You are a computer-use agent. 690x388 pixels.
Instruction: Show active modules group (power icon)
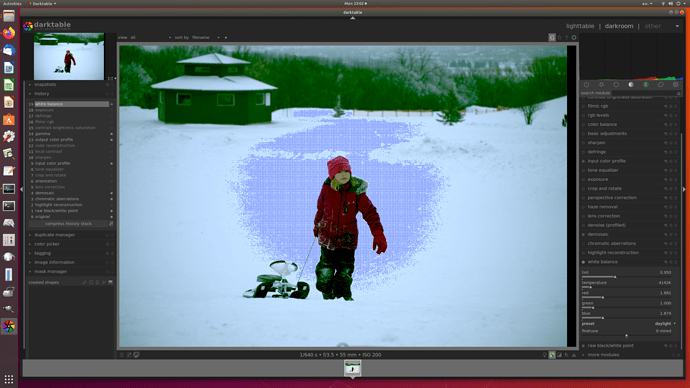point(587,84)
